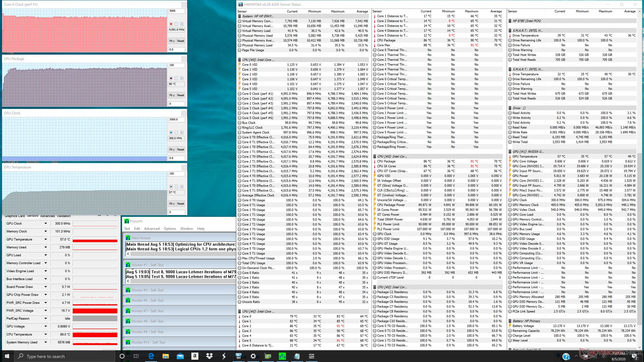644x362 pixels.
Task: Click the red color swatch in Core 0 Clock graph
Action: point(171,24)
